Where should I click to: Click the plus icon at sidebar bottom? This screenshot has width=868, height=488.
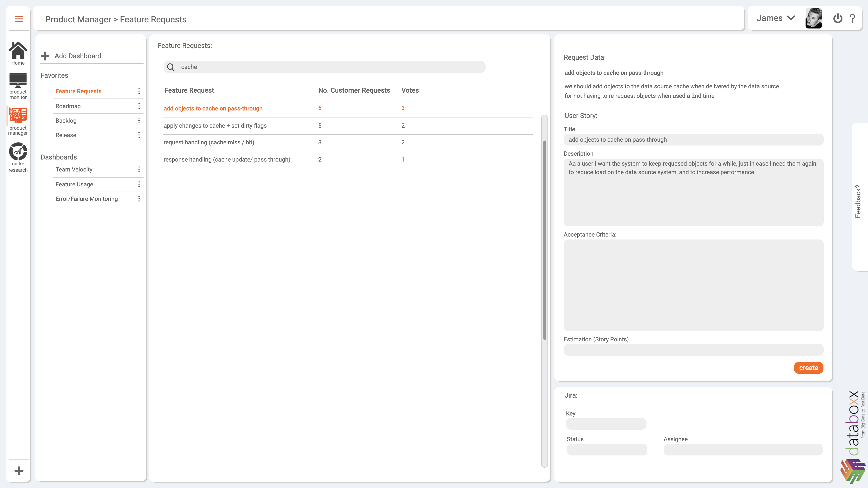(19, 471)
